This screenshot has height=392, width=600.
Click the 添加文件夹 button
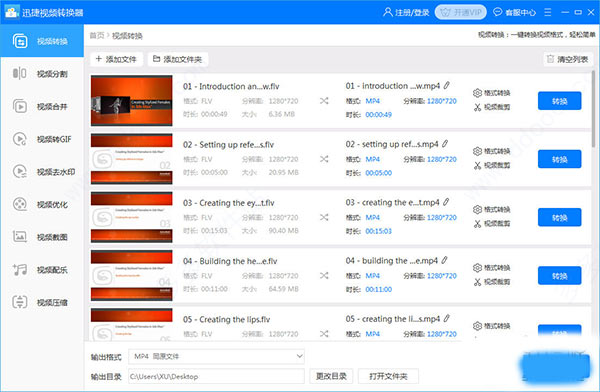(x=178, y=59)
